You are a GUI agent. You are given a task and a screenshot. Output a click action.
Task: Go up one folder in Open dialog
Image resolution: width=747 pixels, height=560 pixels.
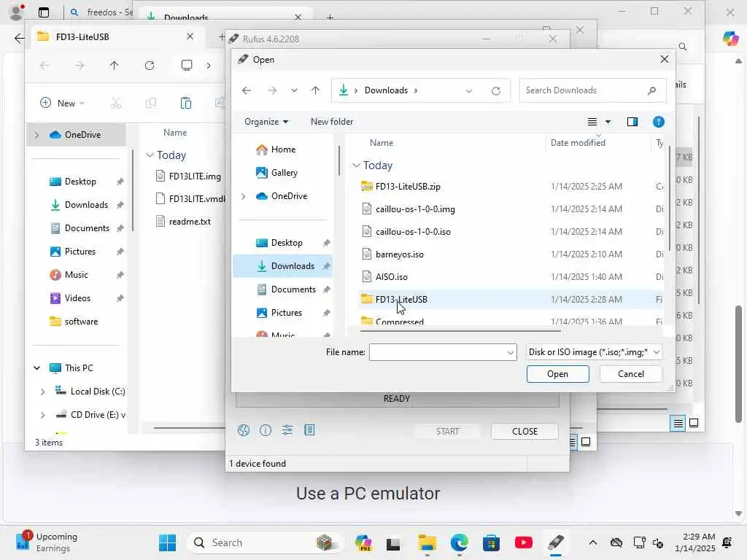(x=315, y=90)
